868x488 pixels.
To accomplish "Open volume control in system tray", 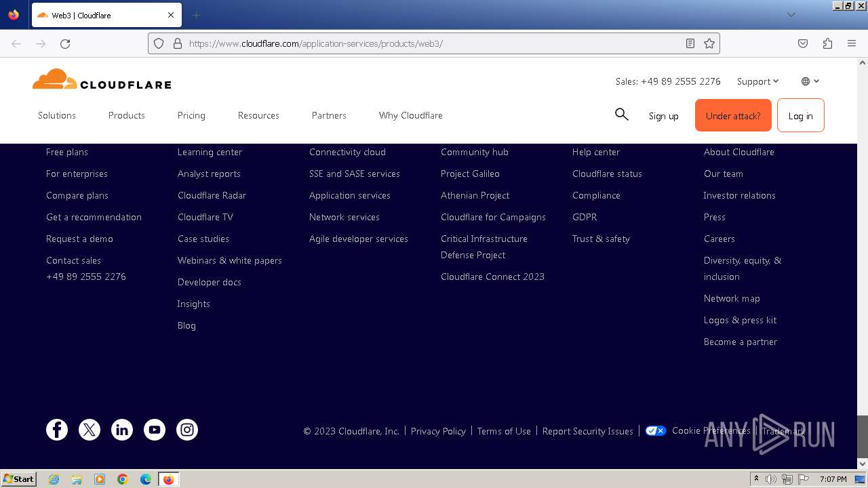I will [771, 479].
